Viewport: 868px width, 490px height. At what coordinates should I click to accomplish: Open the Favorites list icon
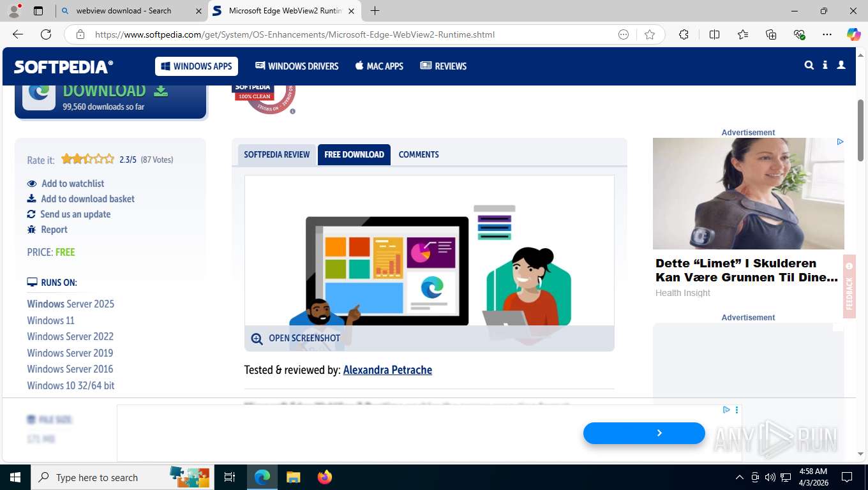coord(743,34)
